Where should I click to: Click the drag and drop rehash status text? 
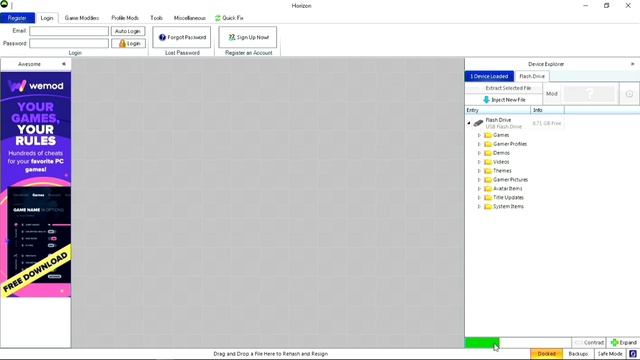coord(271,354)
